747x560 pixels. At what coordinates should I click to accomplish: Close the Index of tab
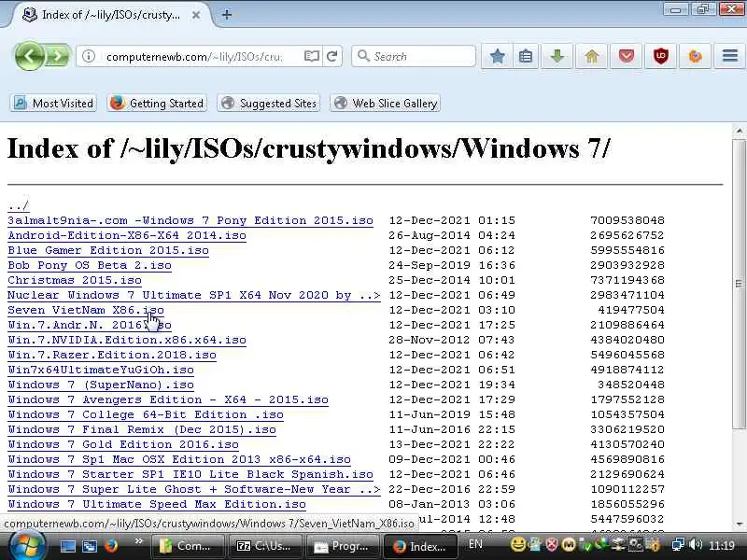196,15
